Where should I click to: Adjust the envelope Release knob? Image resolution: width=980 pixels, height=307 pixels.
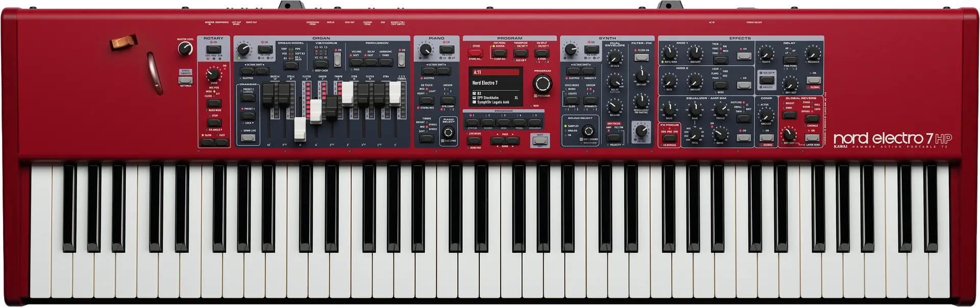[615, 106]
